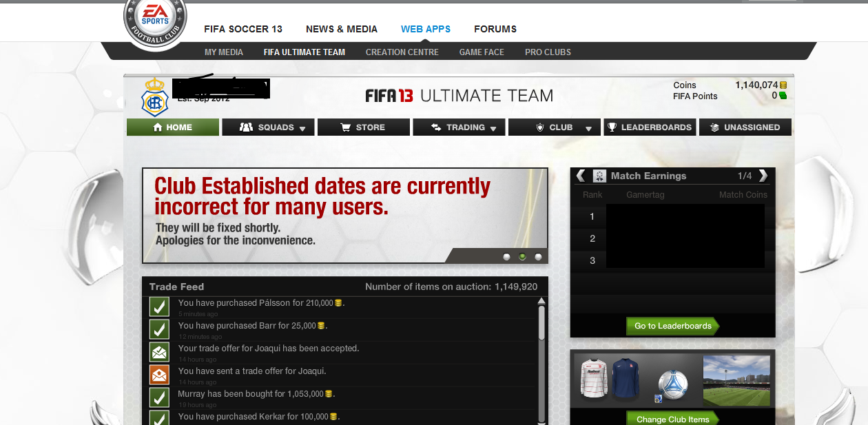868x425 pixels.
Task: Click the green FIFA Points icon
Action: click(783, 96)
